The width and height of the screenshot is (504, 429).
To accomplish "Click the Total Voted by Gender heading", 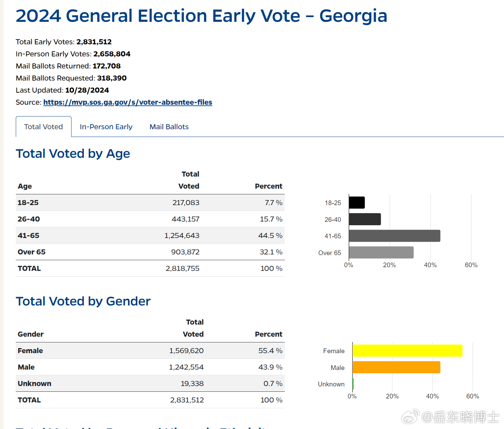I will (x=83, y=301).
